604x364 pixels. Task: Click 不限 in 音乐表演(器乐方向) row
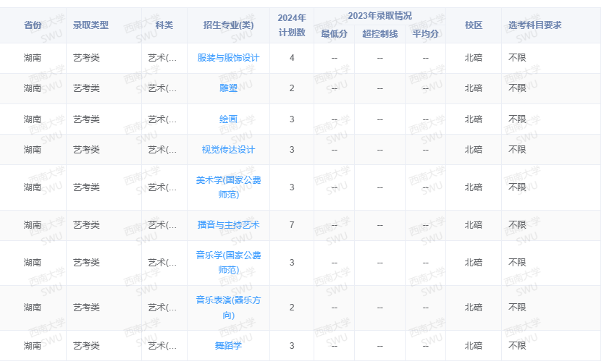click(517, 308)
